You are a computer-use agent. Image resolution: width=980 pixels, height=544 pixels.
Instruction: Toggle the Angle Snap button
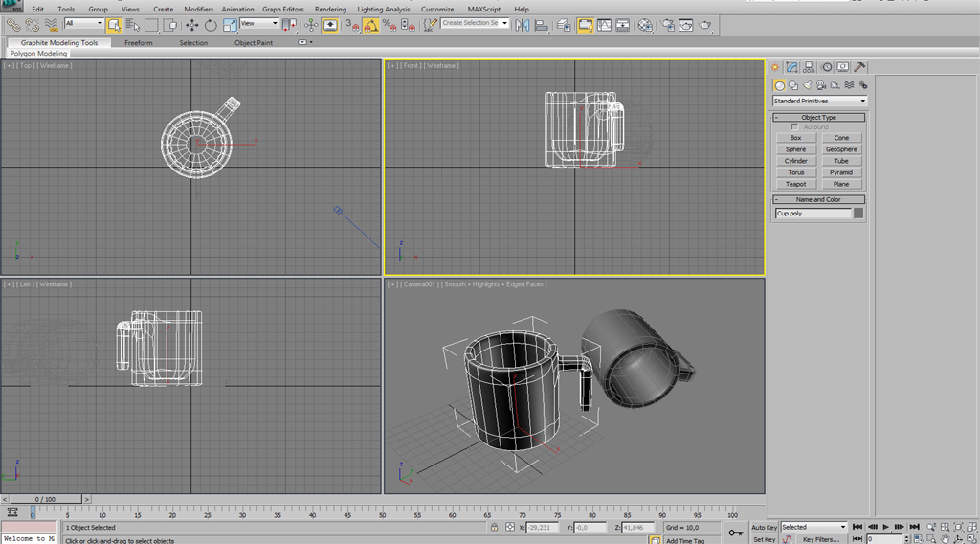[370, 25]
